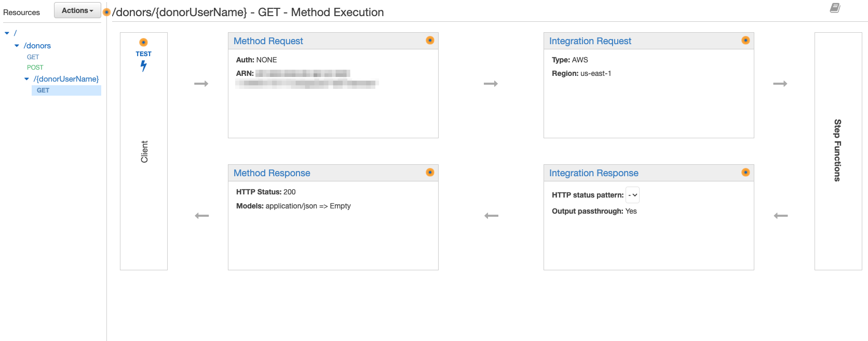The height and width of the screenshot is (341, 868).
Task: Click orange dot in Integration Request header
Action: [745, 41]
